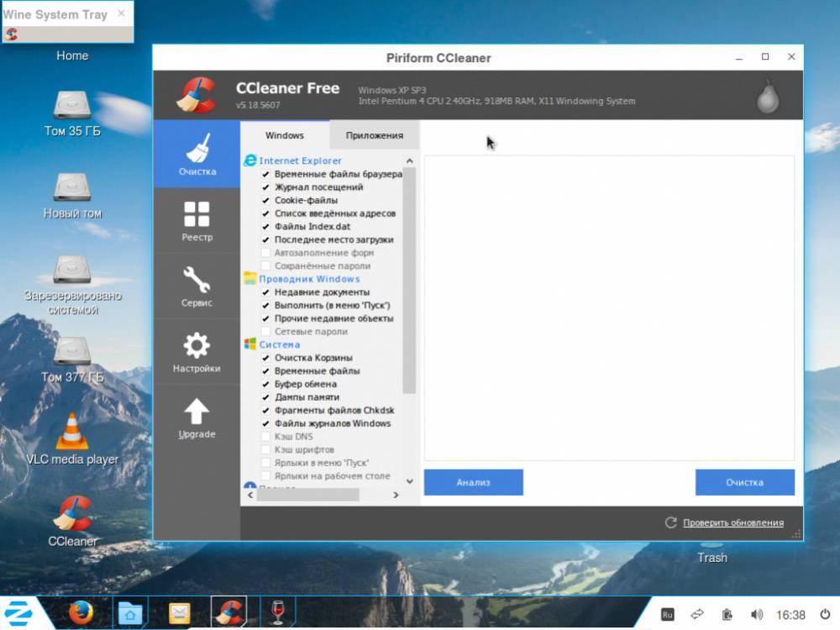Viewport: 840px width, 630px height.
Task: Open the Настройки settings section
Action: click(197, 352)
